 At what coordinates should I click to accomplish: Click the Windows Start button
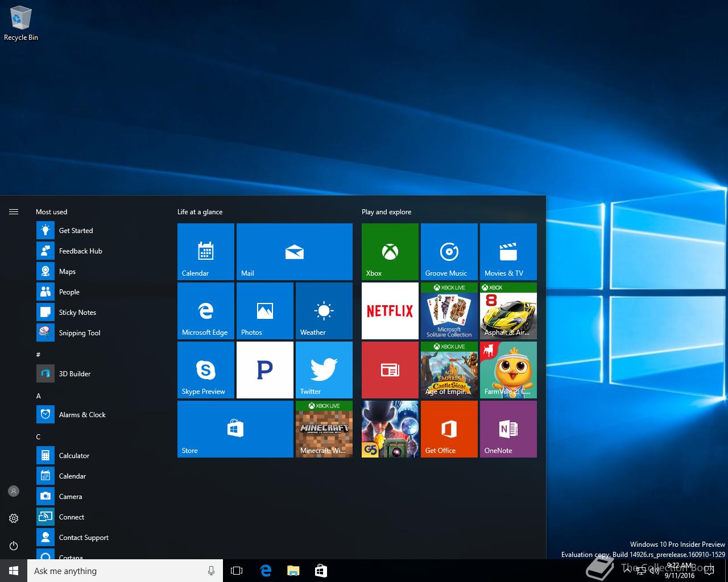[x=14, y=571]
